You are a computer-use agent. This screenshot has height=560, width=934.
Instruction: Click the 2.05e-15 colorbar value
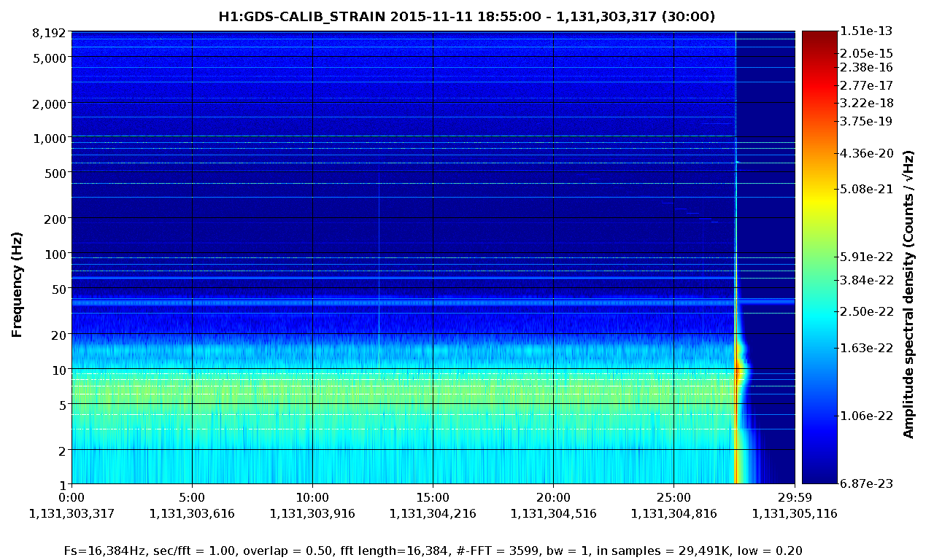[x=866, y=53]
